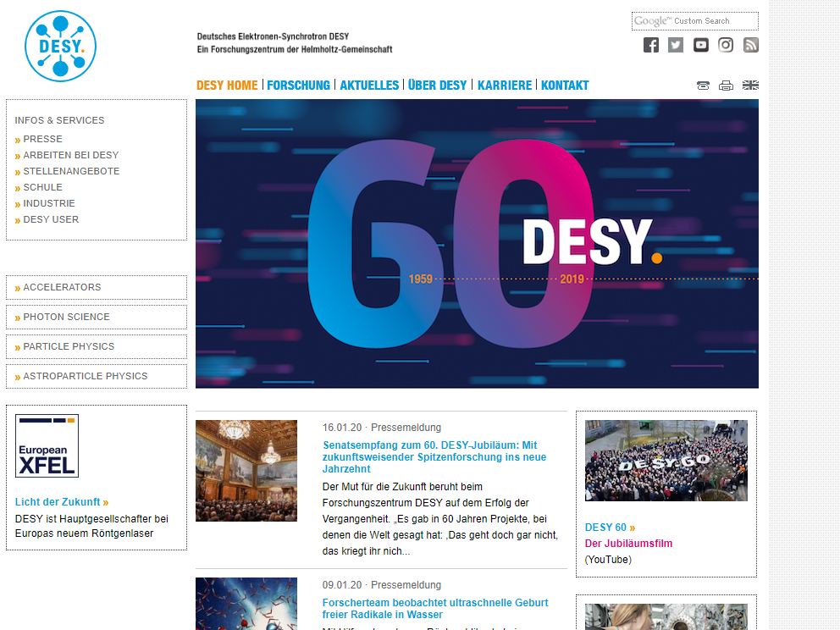Open the SCHULE sidebar link

coord(42,187)
